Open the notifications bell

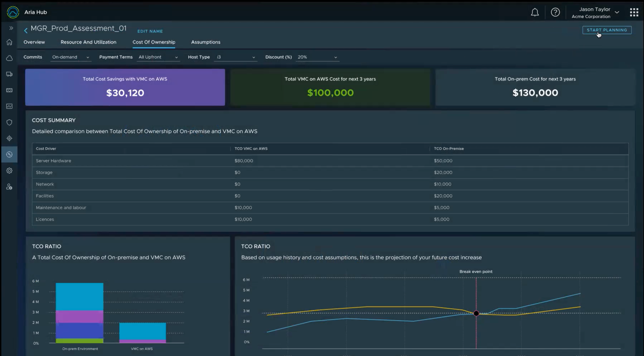coord(535,12)
